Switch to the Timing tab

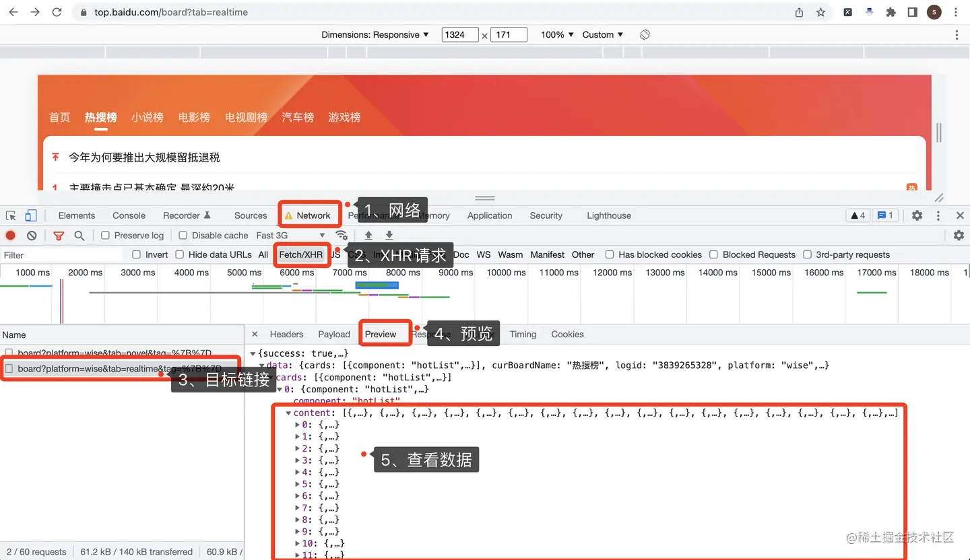pyautogui.click(x=523, y=334)
